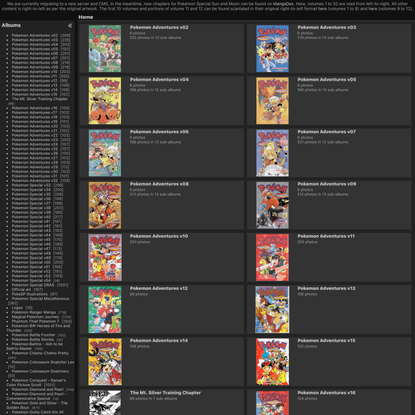Open Pokemon Conquest Ransei's Color Picture Scroll

click(36, 383)
